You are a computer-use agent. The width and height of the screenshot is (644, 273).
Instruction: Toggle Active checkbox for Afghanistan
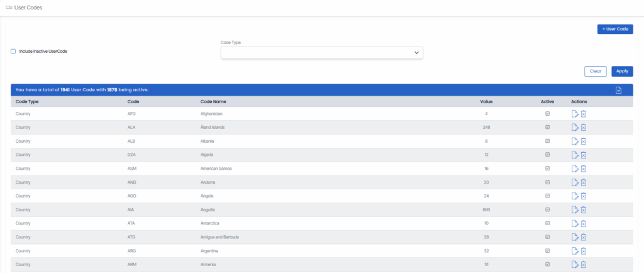(548, 113)
